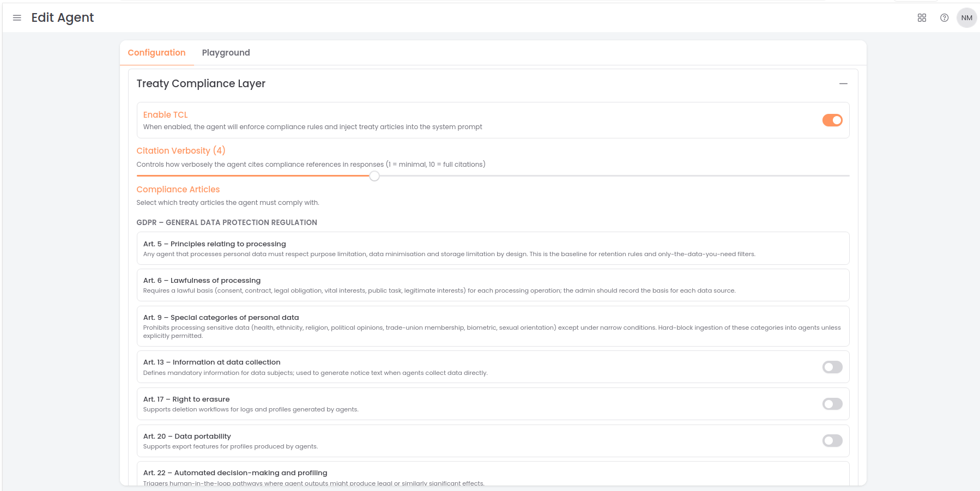Toggle on Art. 17 Right to erasure
980x491 pixels.
(832, 404)
